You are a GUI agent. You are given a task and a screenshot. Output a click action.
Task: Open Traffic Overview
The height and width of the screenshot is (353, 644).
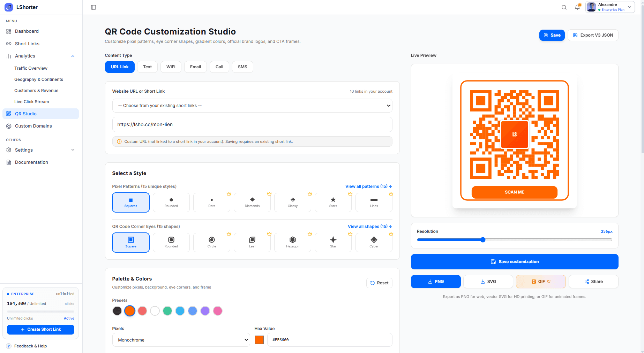(31, 68)
